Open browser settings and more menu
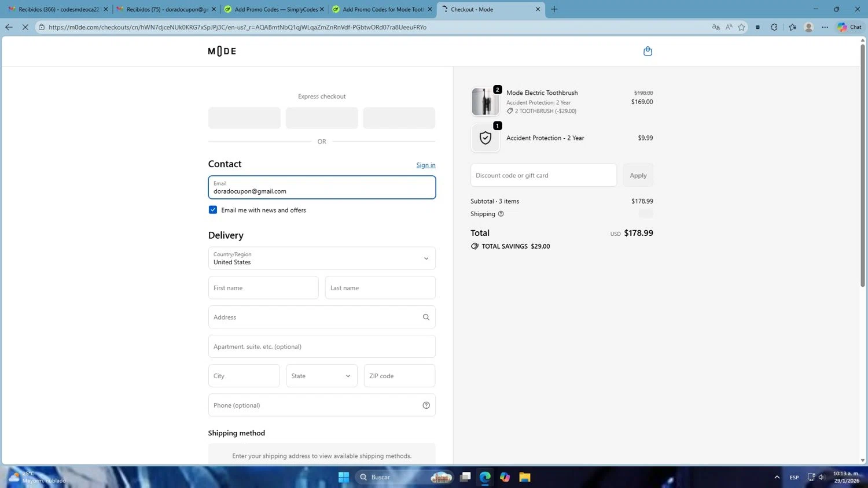This screenshot has height=488, width=868. point(825,27)
